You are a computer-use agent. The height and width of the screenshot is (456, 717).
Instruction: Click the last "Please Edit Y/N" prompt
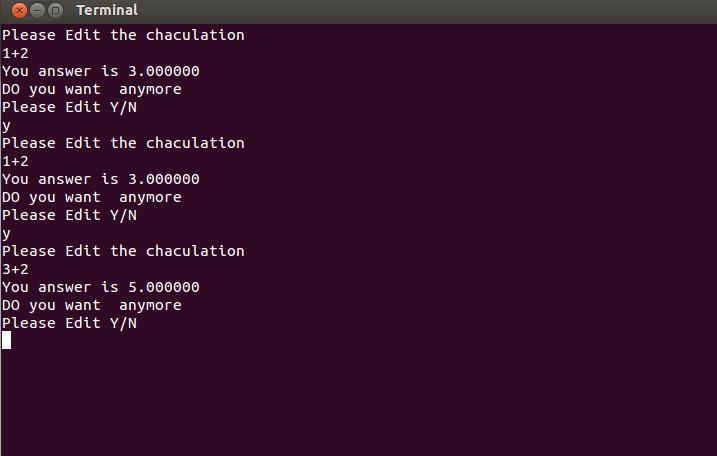tap(70, 323)
